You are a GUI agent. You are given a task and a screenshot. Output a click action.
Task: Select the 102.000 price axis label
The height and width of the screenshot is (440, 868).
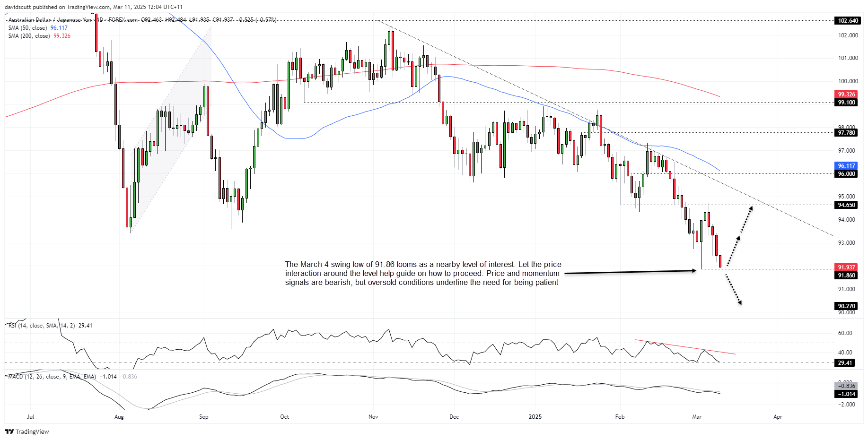click(x=848, y=35)
